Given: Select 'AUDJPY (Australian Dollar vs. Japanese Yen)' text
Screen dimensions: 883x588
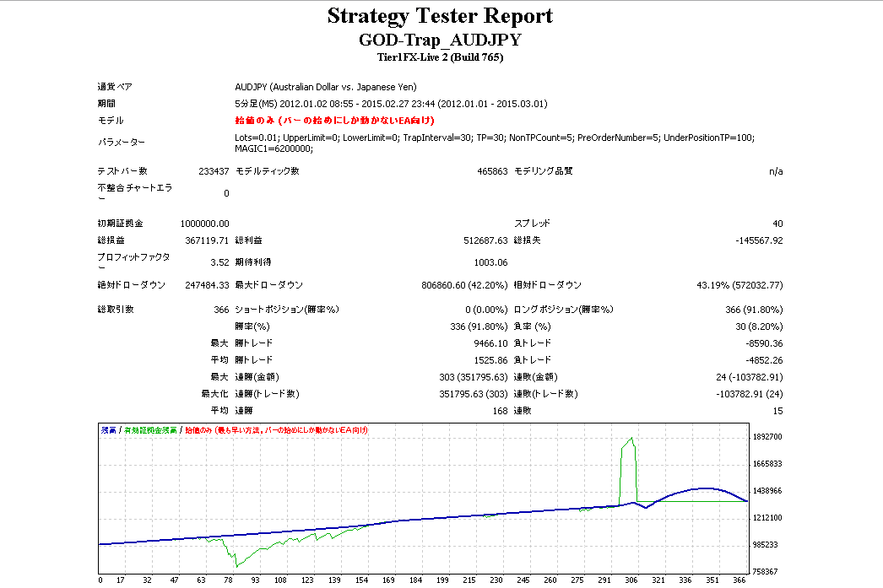Looking at the screenshot, I should (x=326, y=87).
